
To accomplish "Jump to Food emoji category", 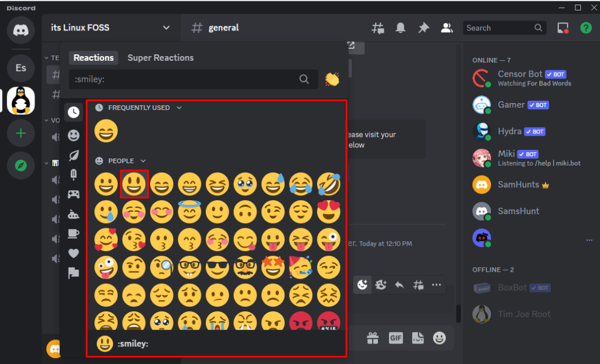I will [x=74, y=175].
